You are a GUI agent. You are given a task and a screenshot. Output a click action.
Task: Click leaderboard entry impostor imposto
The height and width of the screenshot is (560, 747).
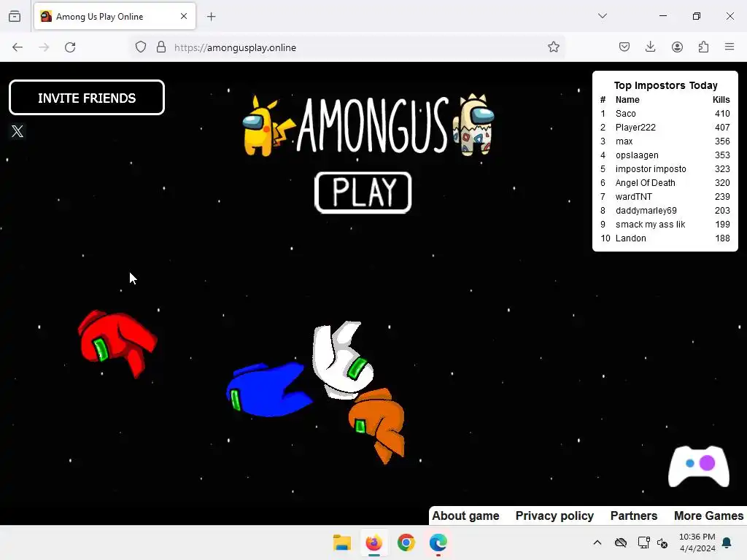pyautogui.click(x=651, y=168)
